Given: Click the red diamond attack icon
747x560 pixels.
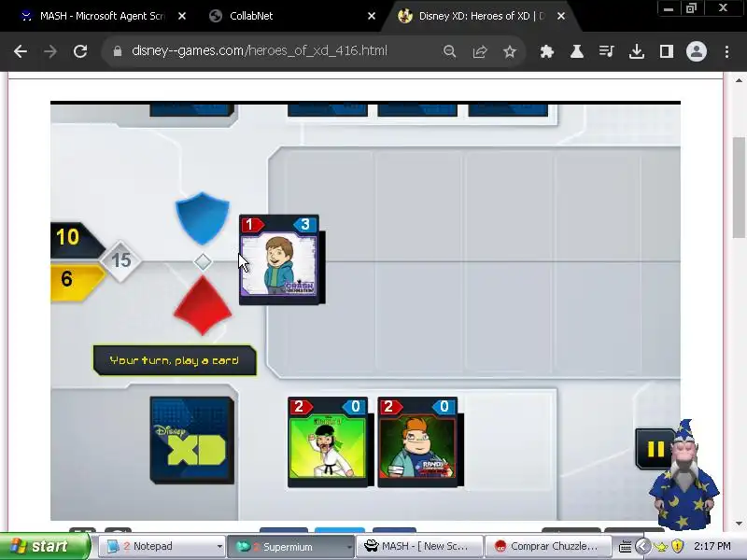Looking at the screenshot, I should [x=203, y=305].
